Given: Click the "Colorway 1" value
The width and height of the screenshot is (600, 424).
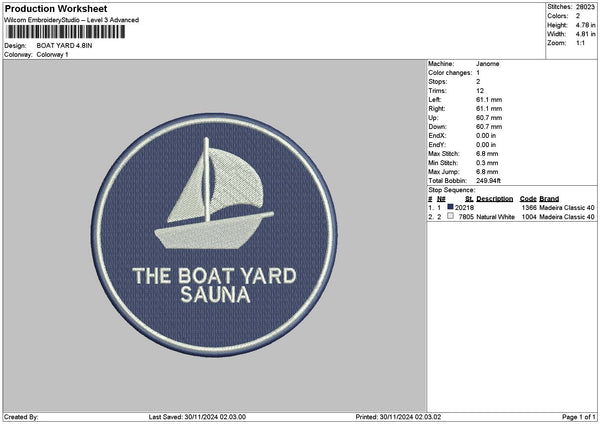Looking at the screenshot, I should click(52, 54).
